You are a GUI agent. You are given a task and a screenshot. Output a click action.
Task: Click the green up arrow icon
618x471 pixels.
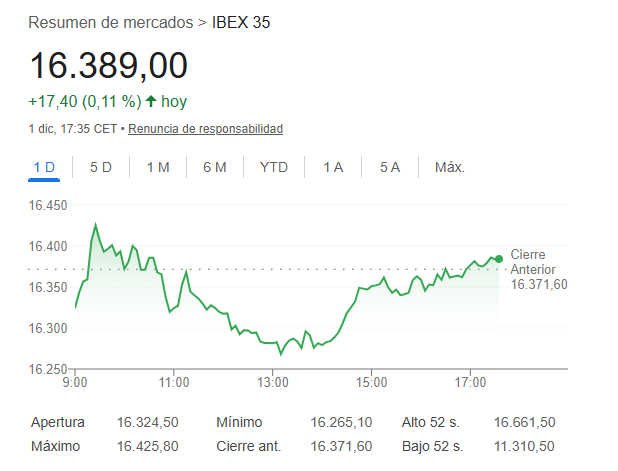click(151, 101)
